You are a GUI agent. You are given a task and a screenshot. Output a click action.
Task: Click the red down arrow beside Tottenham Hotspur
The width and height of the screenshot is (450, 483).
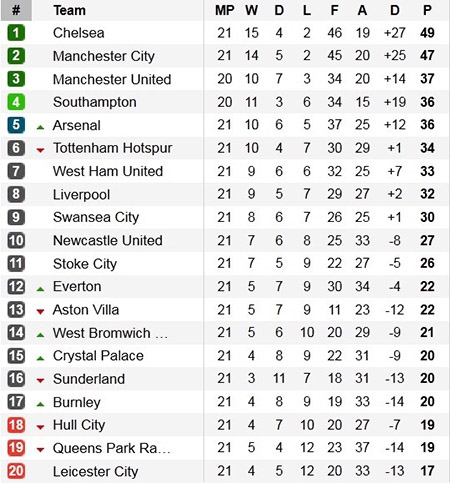pos(40,150)
